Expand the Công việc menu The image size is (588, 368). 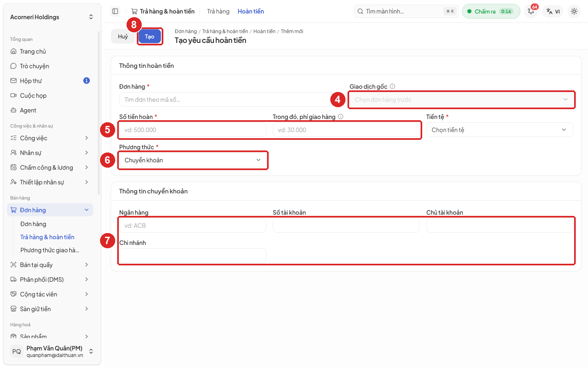(50, 138)
